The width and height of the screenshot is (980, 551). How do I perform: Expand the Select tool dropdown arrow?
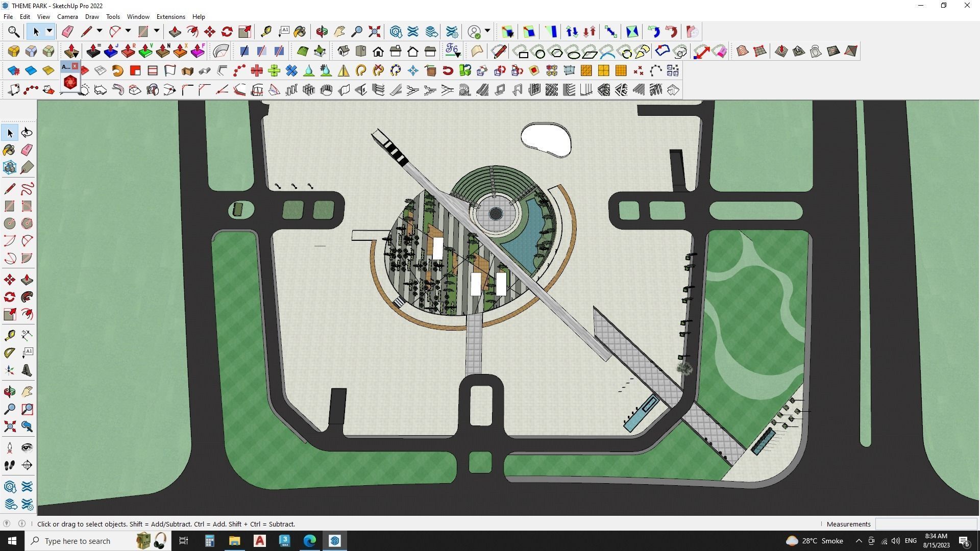(x=50, y=32)
